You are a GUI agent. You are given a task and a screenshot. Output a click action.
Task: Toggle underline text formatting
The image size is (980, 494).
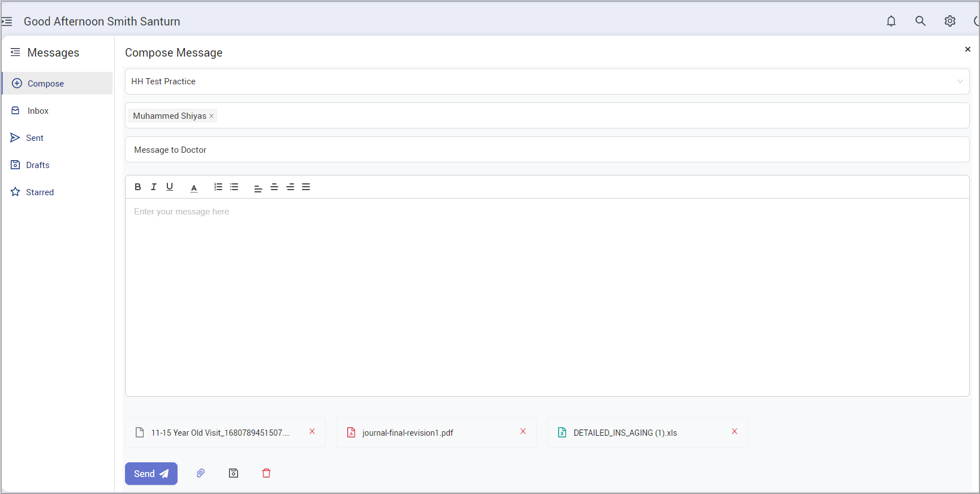tap(170, 187)
